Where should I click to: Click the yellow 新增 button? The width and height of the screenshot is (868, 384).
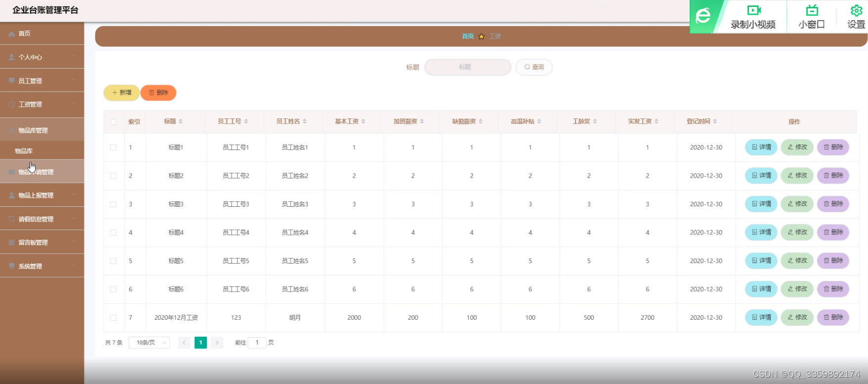122,93
